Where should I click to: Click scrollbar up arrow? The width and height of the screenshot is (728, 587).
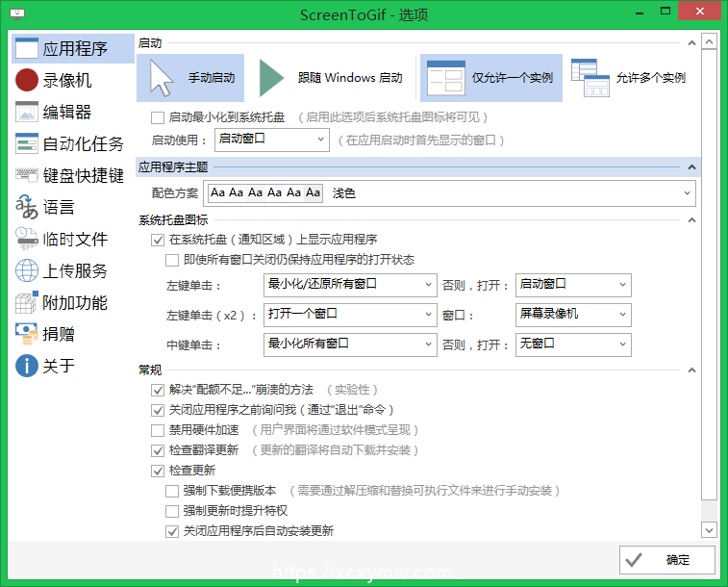click(x=709, y=41)
